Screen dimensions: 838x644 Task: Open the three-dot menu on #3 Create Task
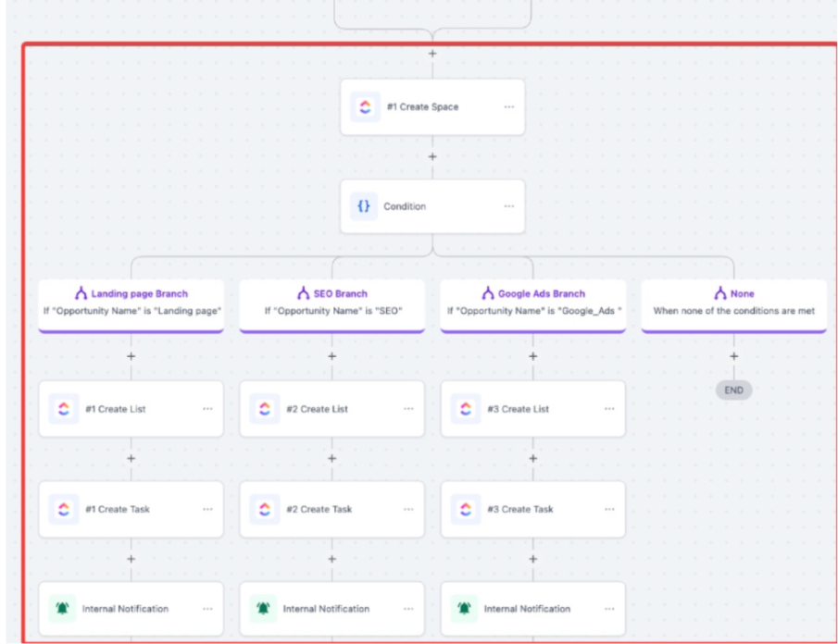point(609,509)
